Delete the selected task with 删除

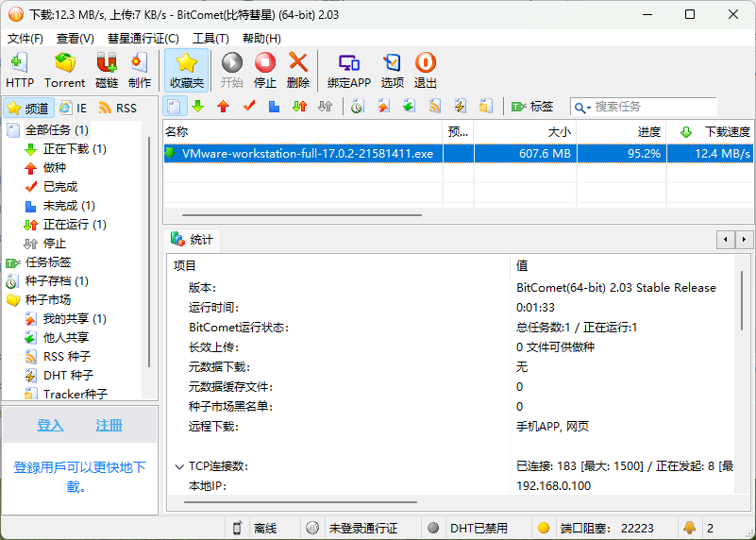coord(298,70)
